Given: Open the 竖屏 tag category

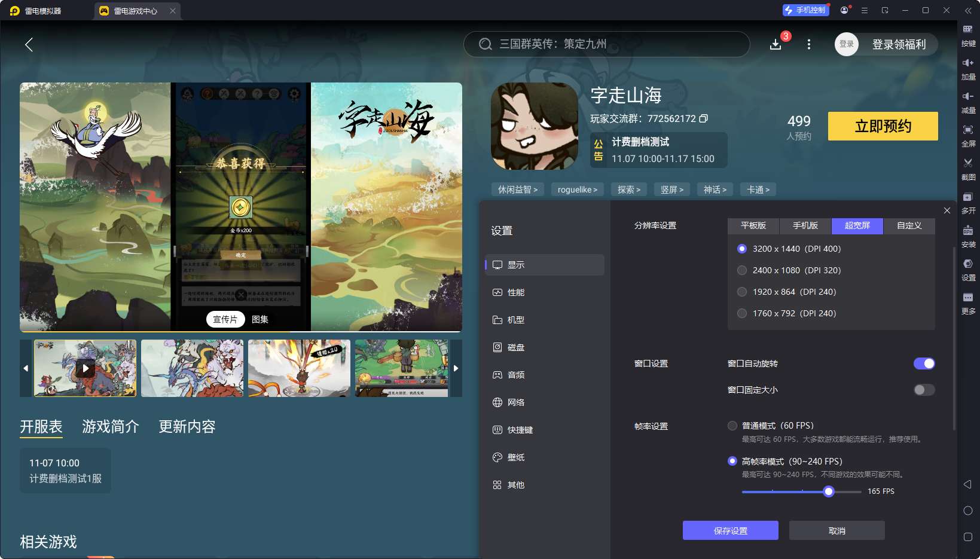Looking at the screenshot, I should [672, 190].
